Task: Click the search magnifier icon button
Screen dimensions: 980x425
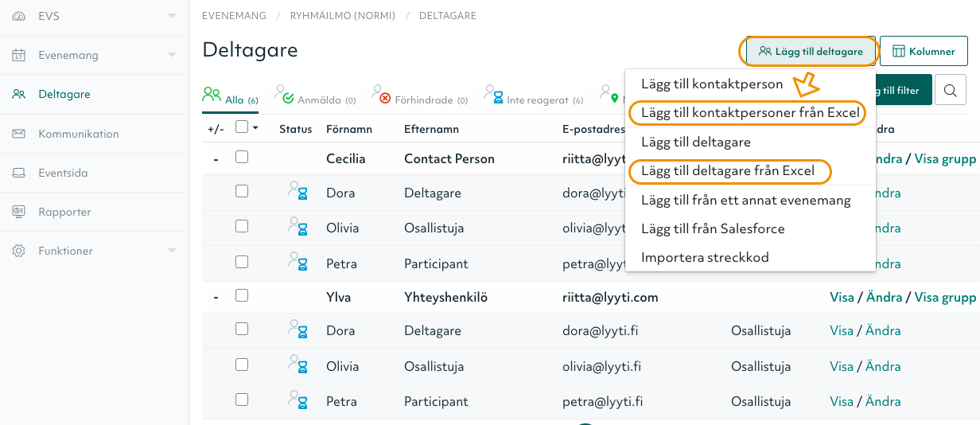Action: tap(950, 90)
